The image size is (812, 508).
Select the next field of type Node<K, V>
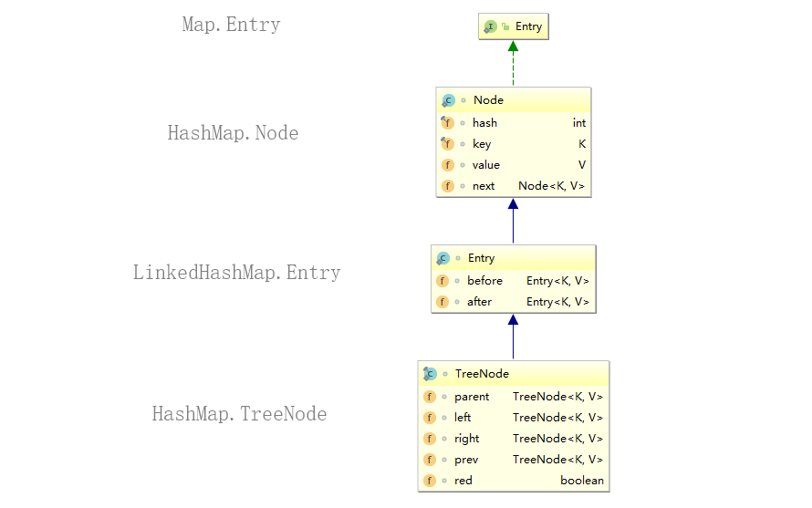pos(513,186)
